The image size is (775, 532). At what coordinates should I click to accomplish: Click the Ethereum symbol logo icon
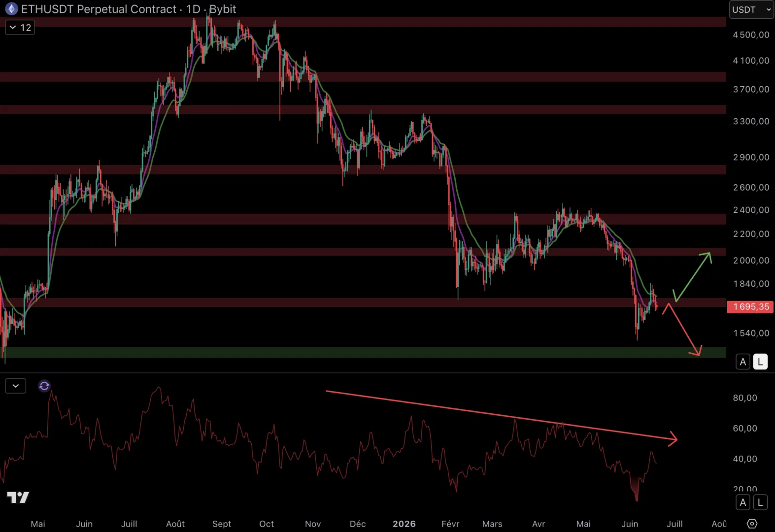pos(11,9)
